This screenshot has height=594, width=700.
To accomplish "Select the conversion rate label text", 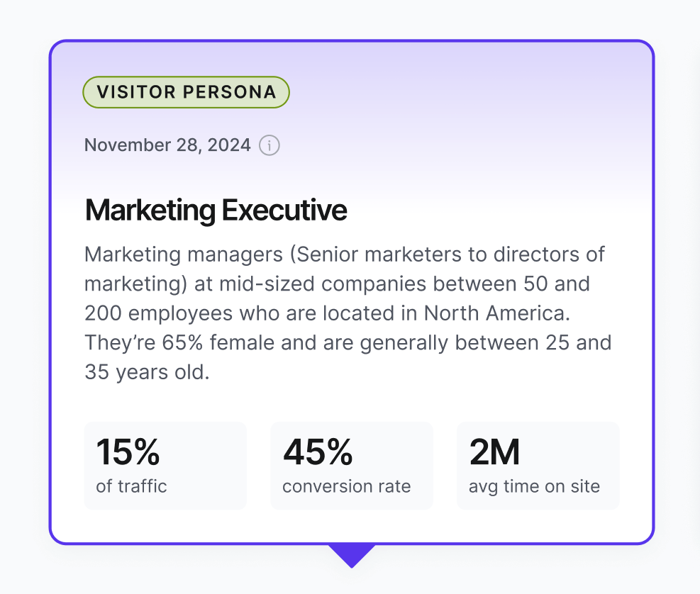I will 346,486.
